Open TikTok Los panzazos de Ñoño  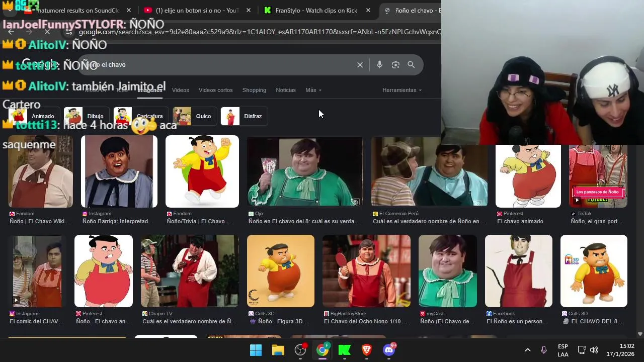[x=598, y=176]
